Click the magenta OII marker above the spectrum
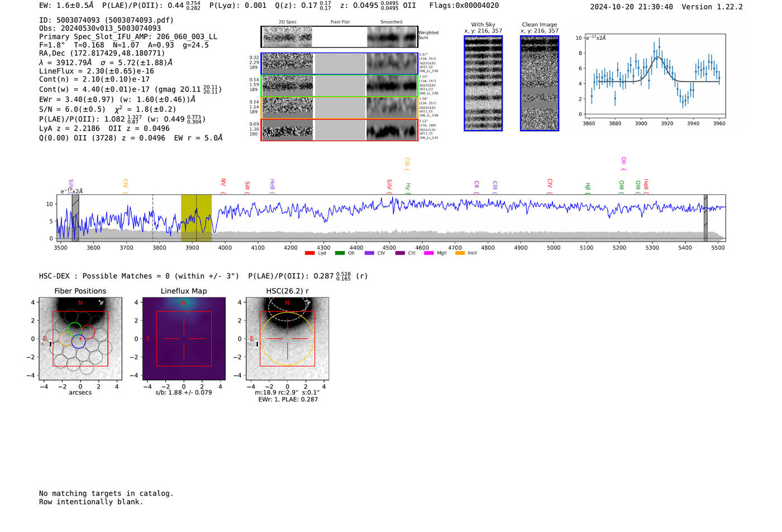Screen dimensions: 782x532 pyautogui.click(x=623, y=164)
